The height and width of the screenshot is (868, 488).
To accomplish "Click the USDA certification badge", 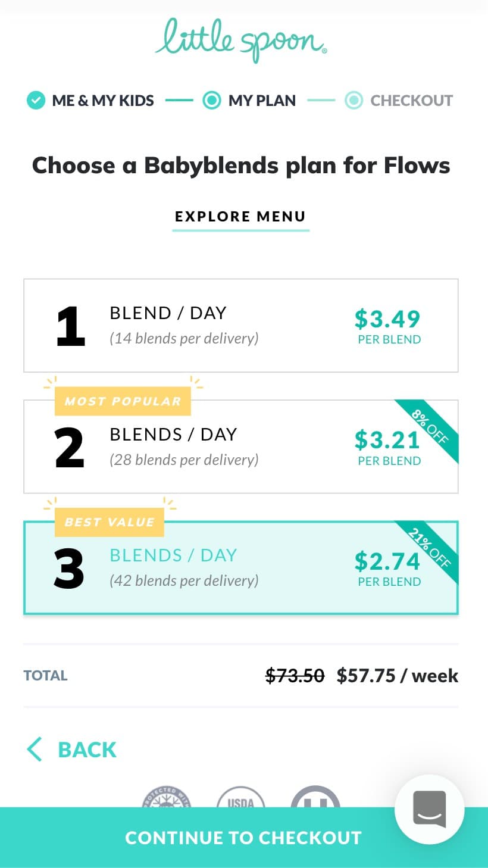I will [x=240, y=797].
